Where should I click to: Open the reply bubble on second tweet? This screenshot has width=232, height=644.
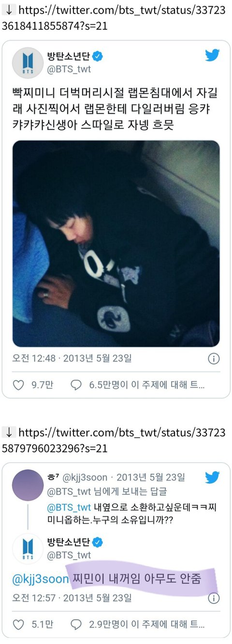tap(76, 624)
